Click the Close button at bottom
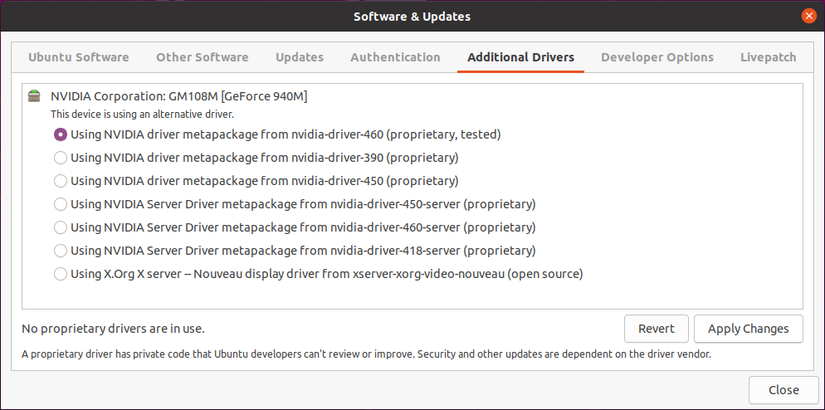Viewport: 825px width, 410px height. (x=783, y=390)
